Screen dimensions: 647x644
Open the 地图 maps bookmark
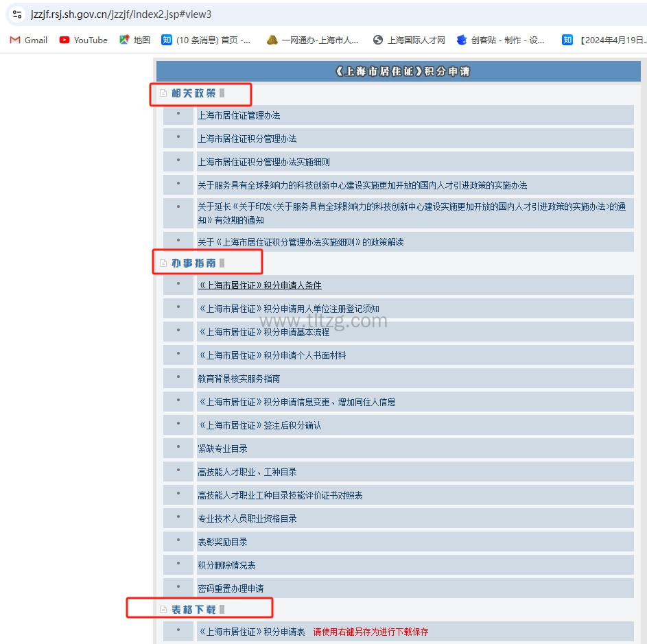(x=134, y=40)
